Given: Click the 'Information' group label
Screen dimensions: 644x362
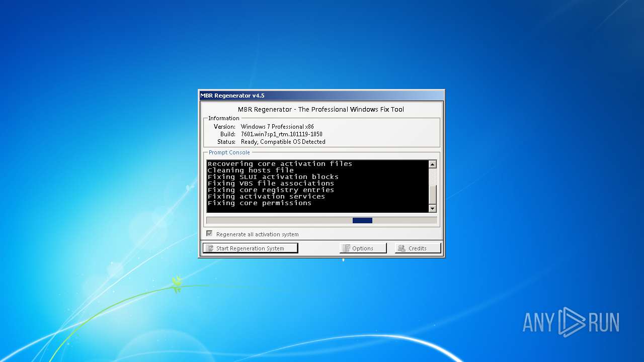Looking at the screenshot, I should 224,118.
